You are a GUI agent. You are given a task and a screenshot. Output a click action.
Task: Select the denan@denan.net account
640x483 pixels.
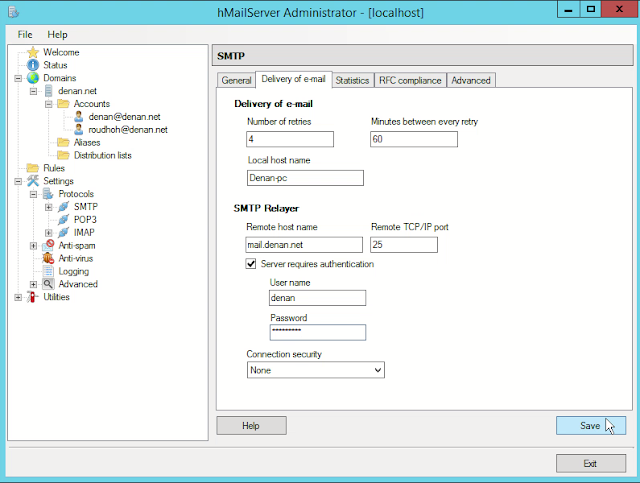[124, 117]
